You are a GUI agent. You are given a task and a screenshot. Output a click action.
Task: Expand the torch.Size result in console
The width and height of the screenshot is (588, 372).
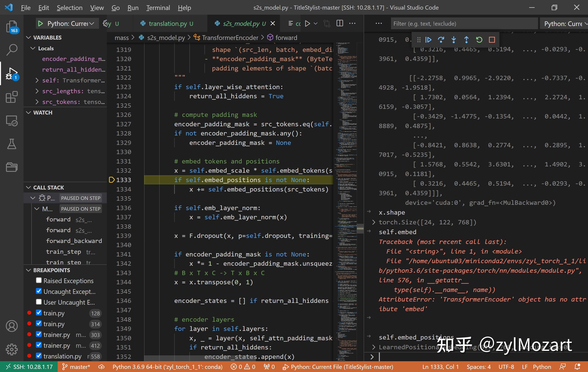click(x=374, y=222)
